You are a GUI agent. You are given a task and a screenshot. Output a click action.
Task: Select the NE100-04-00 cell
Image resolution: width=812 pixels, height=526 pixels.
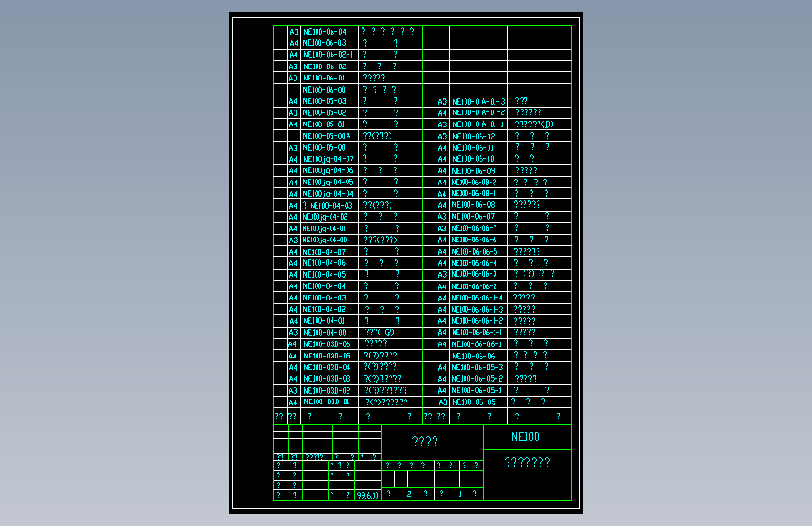[x=330, y=332]
